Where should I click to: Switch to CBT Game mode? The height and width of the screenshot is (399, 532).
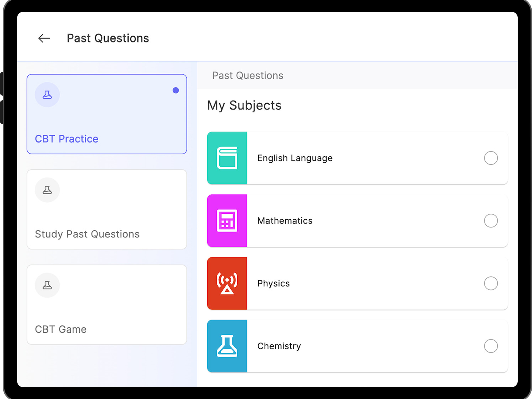point(107,304)
